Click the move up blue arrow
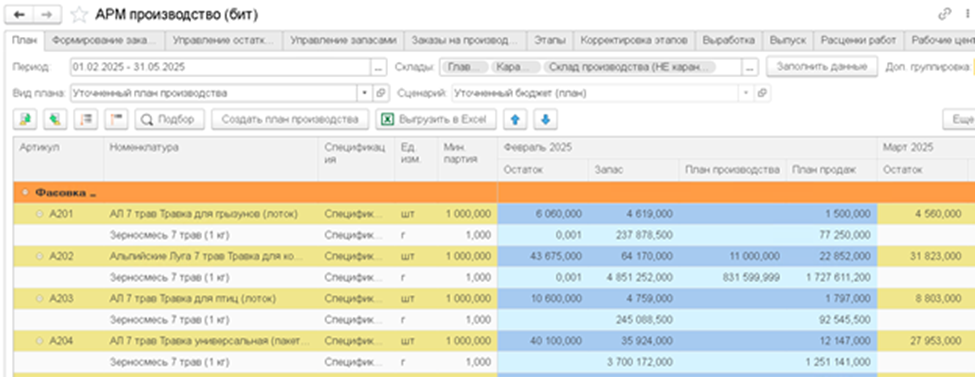This screenshot has height=377, width=975. (x=514, y=119)
